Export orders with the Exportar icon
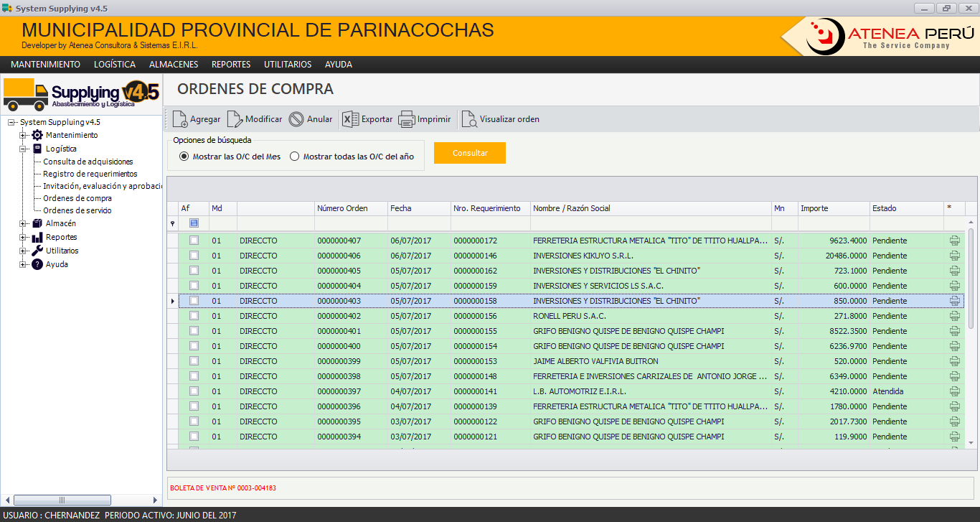The image size is (980, 522). (350, 119)
